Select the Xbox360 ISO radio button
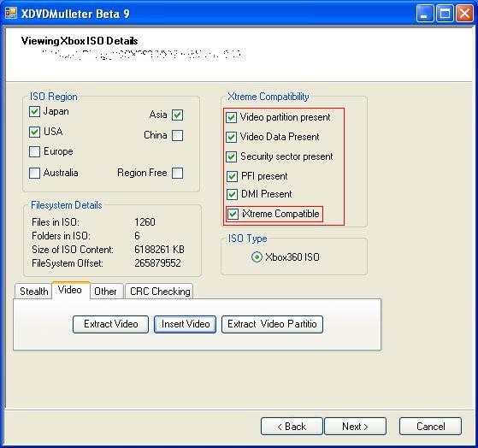Image resolution: width=478 pixels, height=448 pixels. [x=257, y=257]
